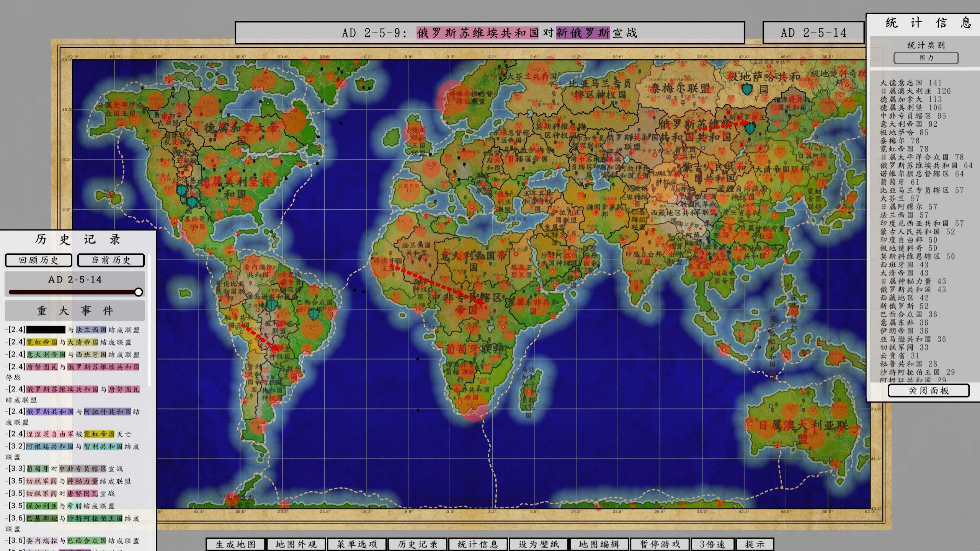Toggle 暂停游戏 to pause the game
This screenshot has width=980, height=551.
click(x=660, y=544)
